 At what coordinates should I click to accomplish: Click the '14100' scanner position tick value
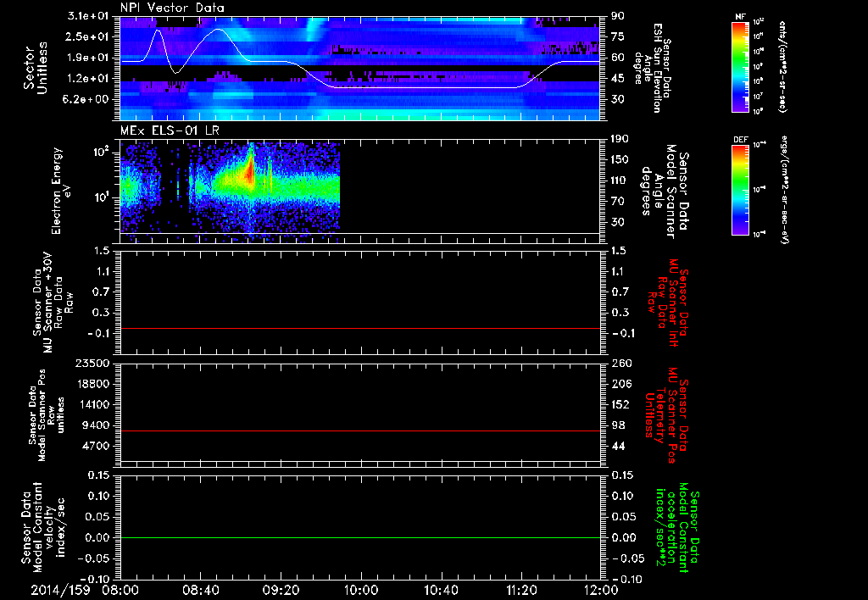pyautogui.click(x=92, y=404)
